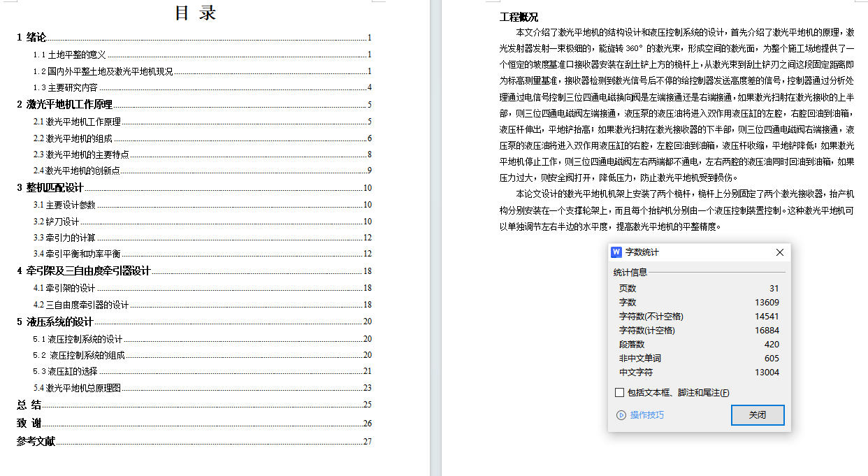Enable 包括文本框、脚注和尾注 checkbox
Viewport: 868px width, 476px height.
(619, 393)
